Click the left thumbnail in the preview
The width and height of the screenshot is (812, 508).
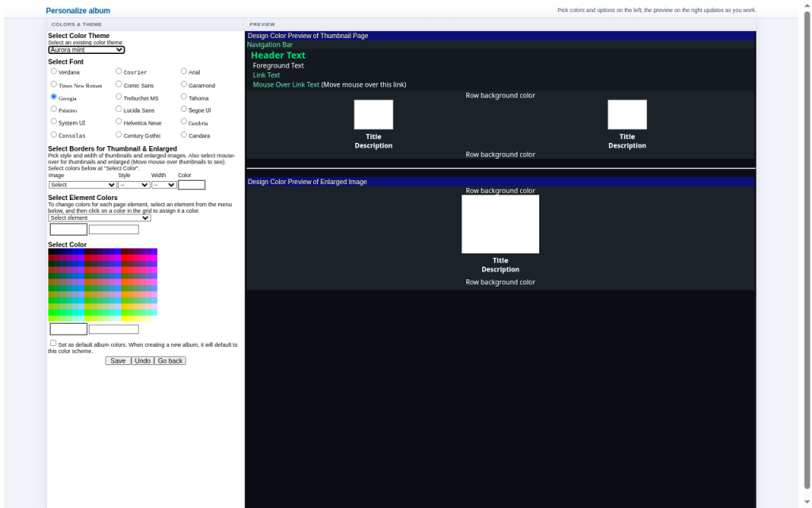(x=373, y=114)
